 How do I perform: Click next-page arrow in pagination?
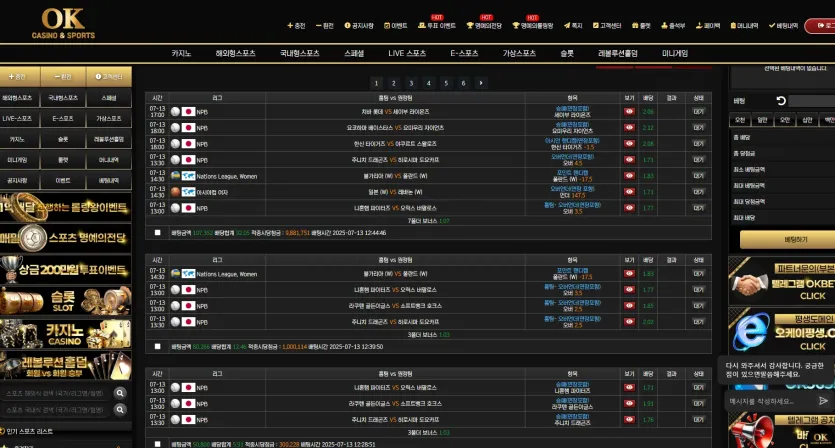[x=481, y=83]
